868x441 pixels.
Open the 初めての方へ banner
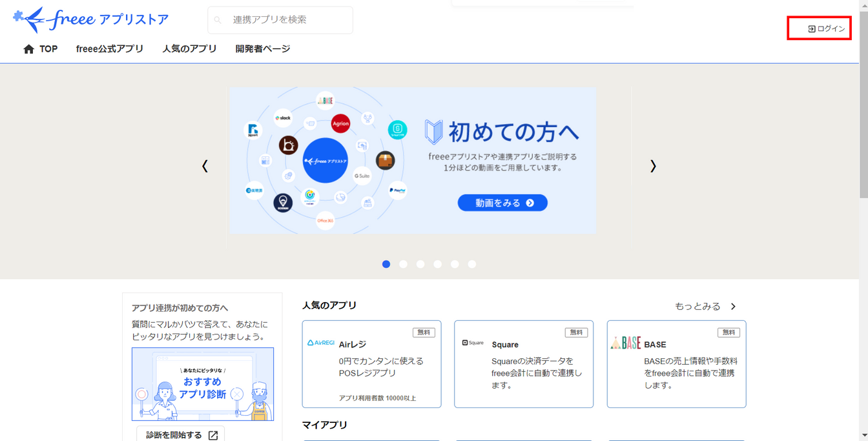coord(413,161)
